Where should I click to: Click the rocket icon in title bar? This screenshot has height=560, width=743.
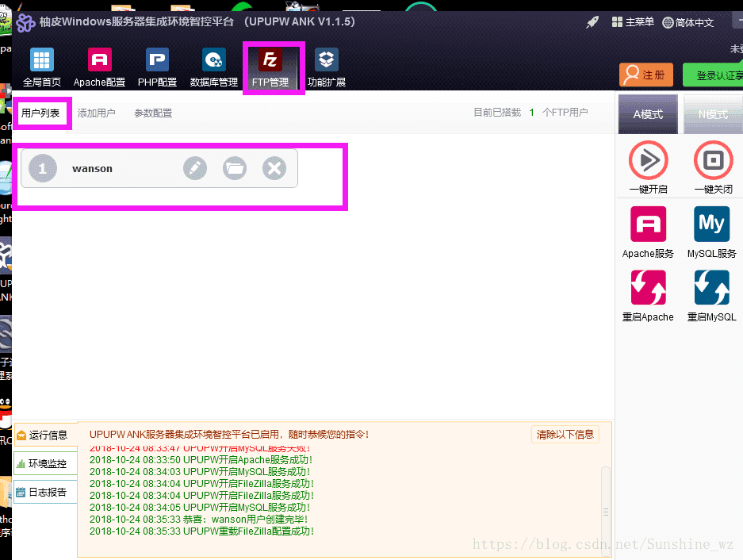click(x=592, y=21)
